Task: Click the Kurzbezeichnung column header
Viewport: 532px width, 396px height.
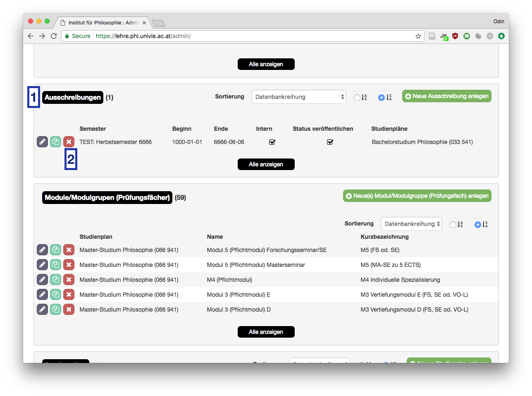Action: click(x=385, y=237)
